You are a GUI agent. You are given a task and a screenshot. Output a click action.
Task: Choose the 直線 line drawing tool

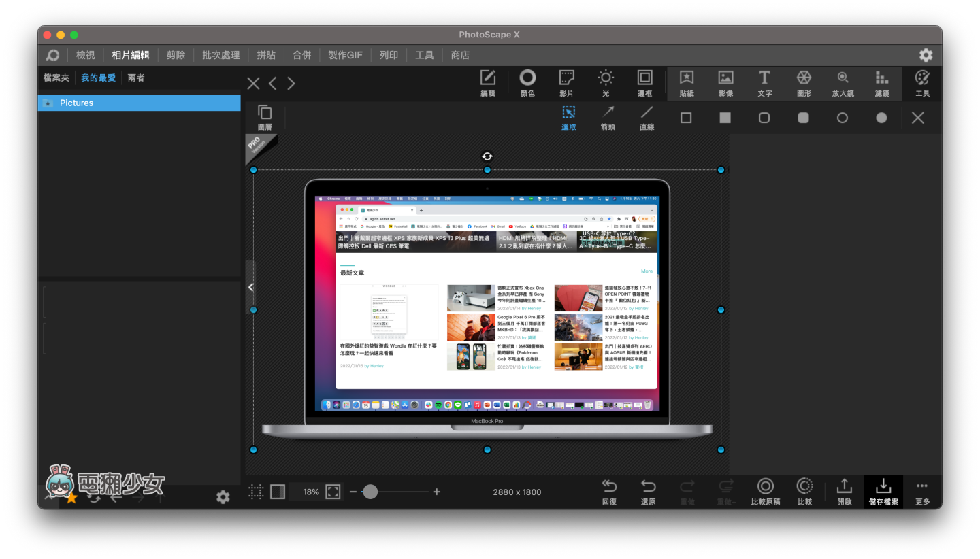coord(647,117)
